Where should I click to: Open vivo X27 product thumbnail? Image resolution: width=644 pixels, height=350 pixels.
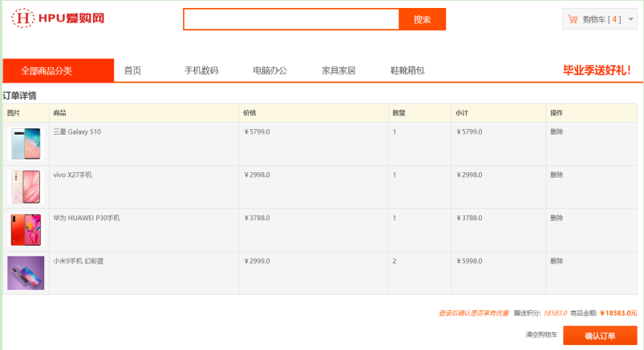tap(26, 187)
